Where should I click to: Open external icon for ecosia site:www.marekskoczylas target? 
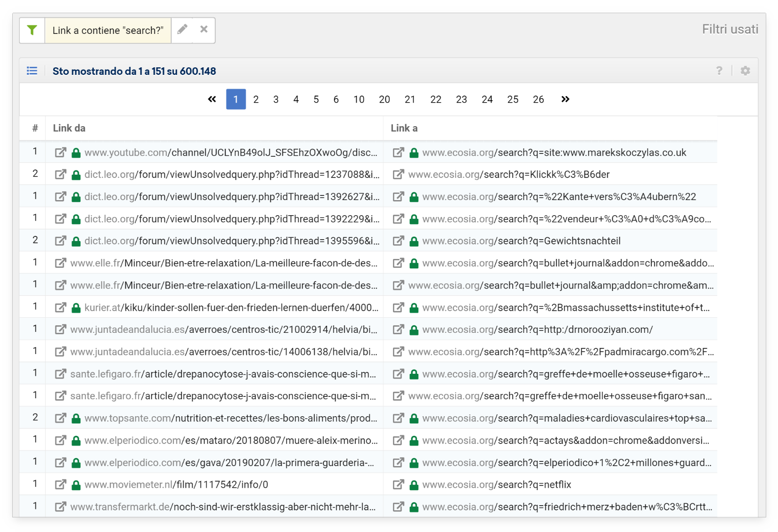tap(398, 153)
